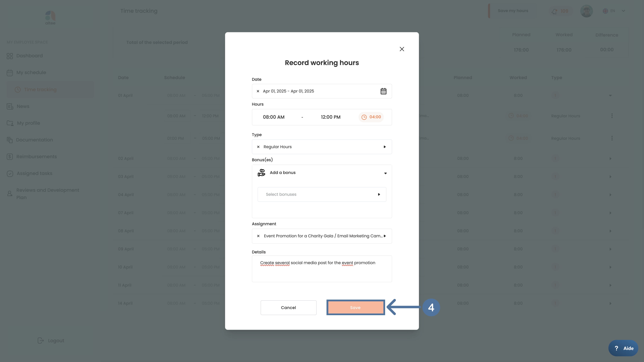Viewport: 644px width, 362px height.
Task: Open News section in sidebar
Action: click(x=23, y=106)
